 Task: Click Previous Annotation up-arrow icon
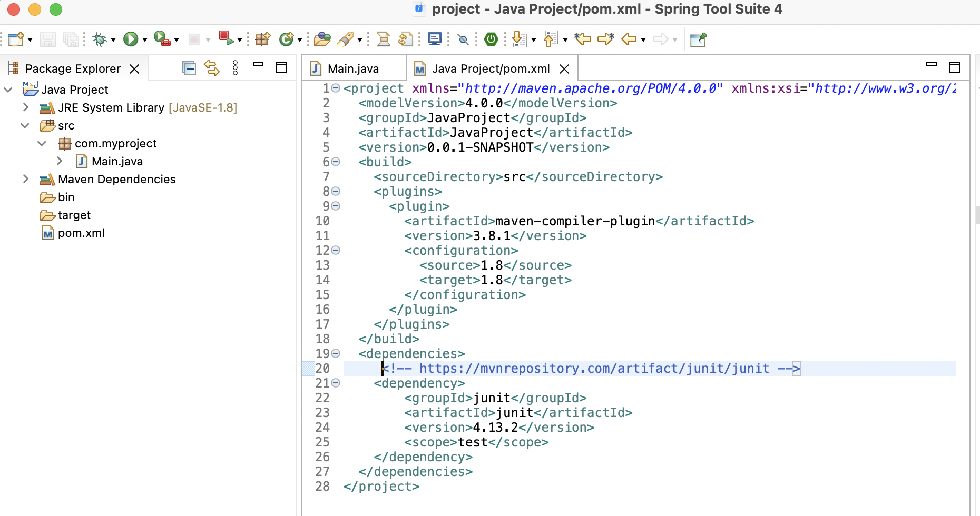pyautogui.click(x=551, y=39)
